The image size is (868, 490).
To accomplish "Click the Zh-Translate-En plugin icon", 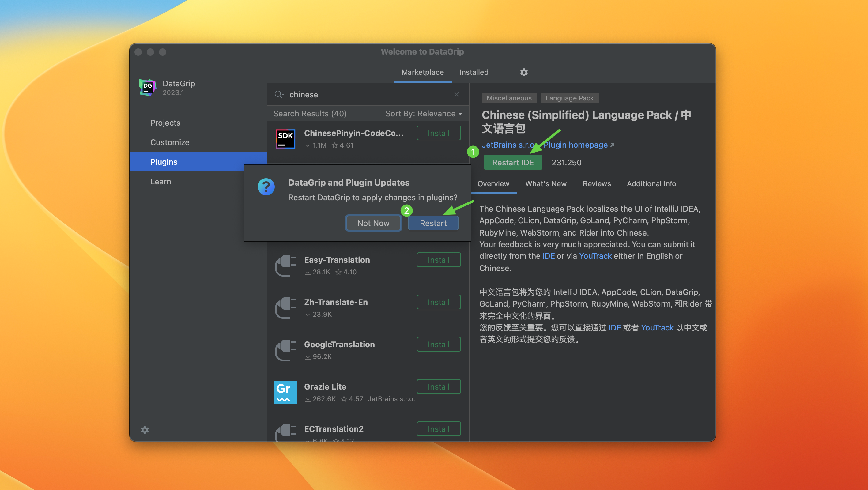I will [285, 308].
